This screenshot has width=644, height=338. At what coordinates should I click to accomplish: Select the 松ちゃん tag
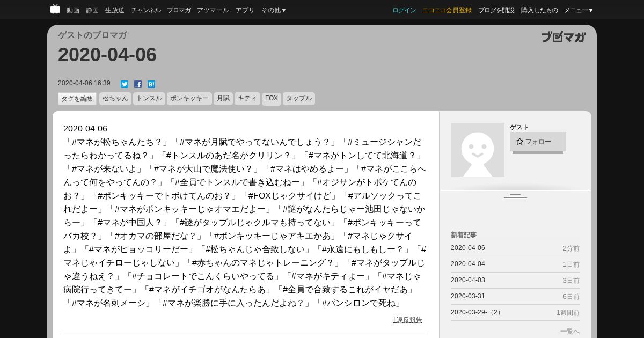[x=115, y=99]
